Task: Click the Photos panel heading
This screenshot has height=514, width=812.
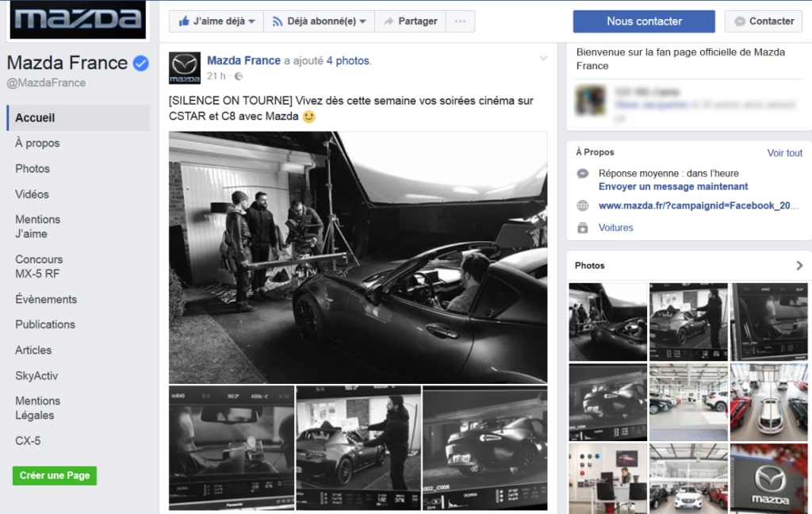Action: pyautogui.click(x=589, y=265)
